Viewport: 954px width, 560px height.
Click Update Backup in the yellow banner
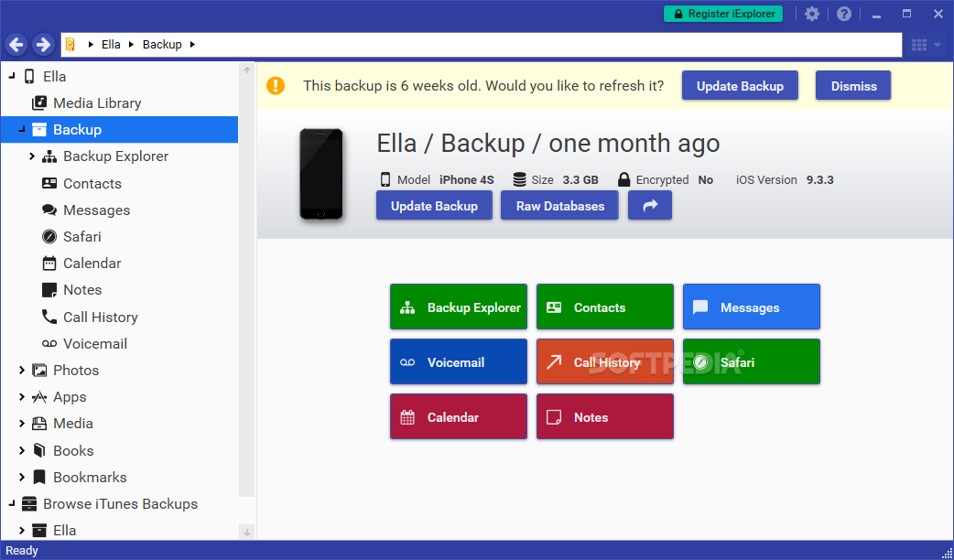pos(740,86)
